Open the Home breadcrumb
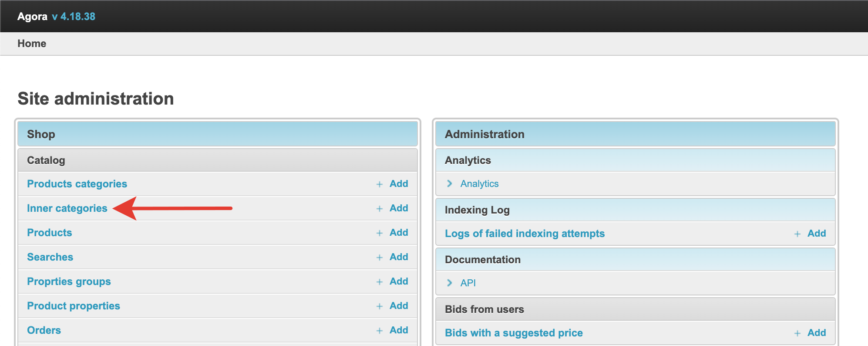The height and width of the screenshot is (346, 868). tap(32, 44)
